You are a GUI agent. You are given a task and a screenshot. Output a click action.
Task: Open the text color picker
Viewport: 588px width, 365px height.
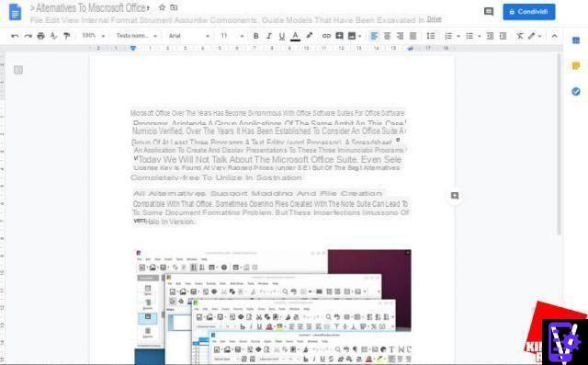296,36
